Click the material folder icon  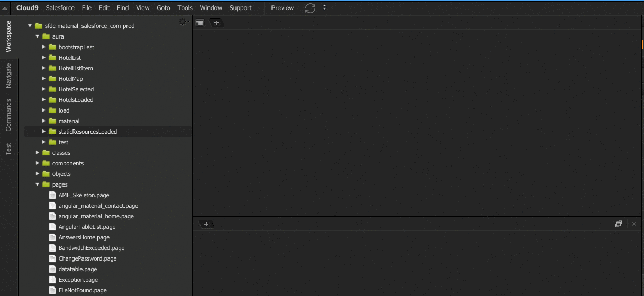coord(52,121)
